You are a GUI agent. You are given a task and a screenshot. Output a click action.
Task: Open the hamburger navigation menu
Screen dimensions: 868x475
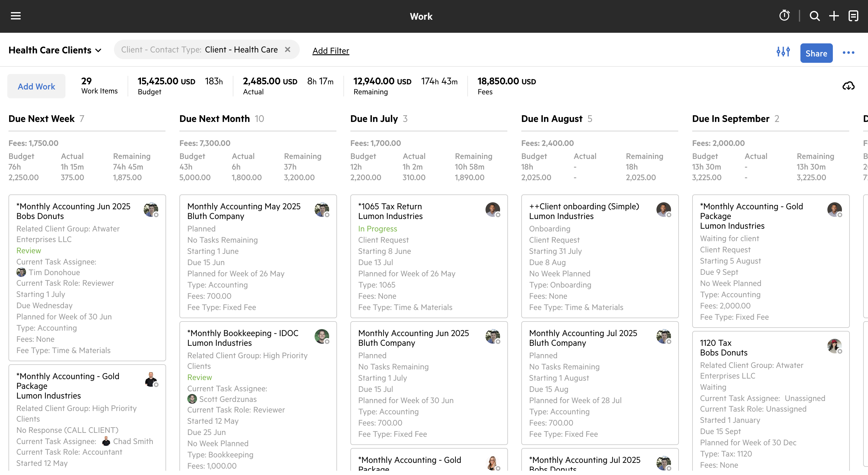tap(15, 16)
